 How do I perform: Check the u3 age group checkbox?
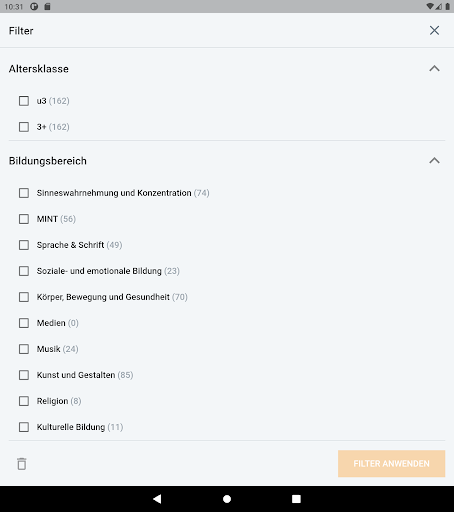point(24,101)
